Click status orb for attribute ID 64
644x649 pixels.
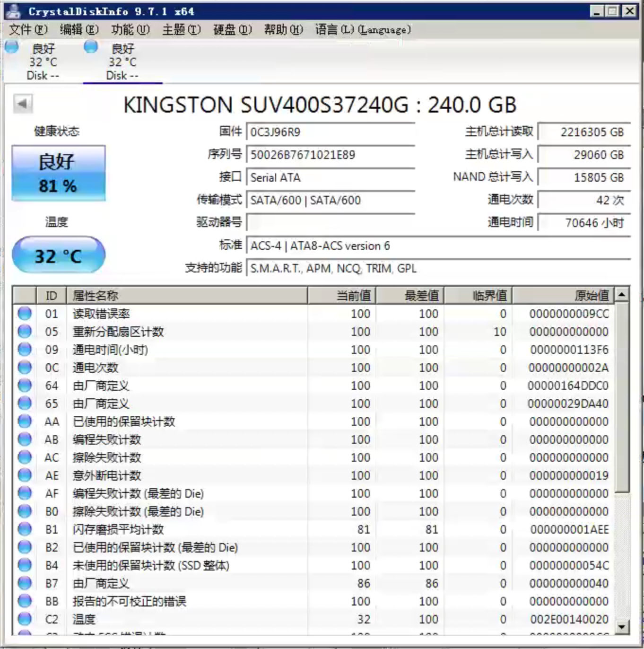click(25, 385)
